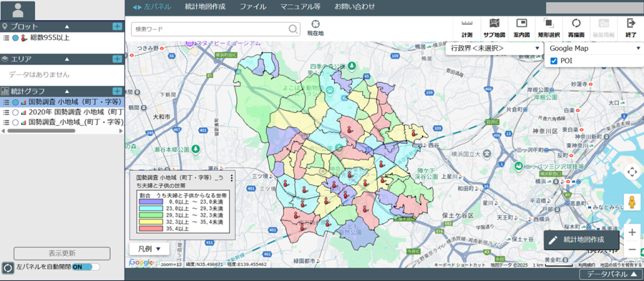The image size is (644, 281).
Task: Select the 2020年 国勢調査 radio button
Action: coord(16,112)
